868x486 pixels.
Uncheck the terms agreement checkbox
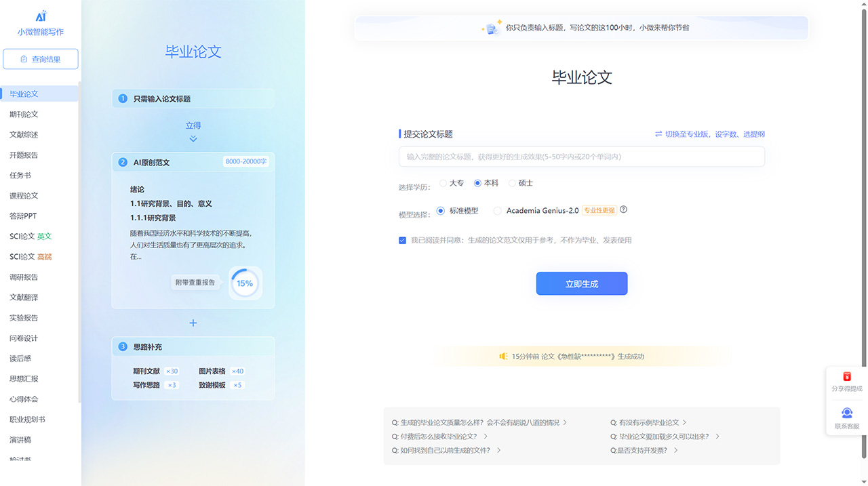click(x=402, y=240)
